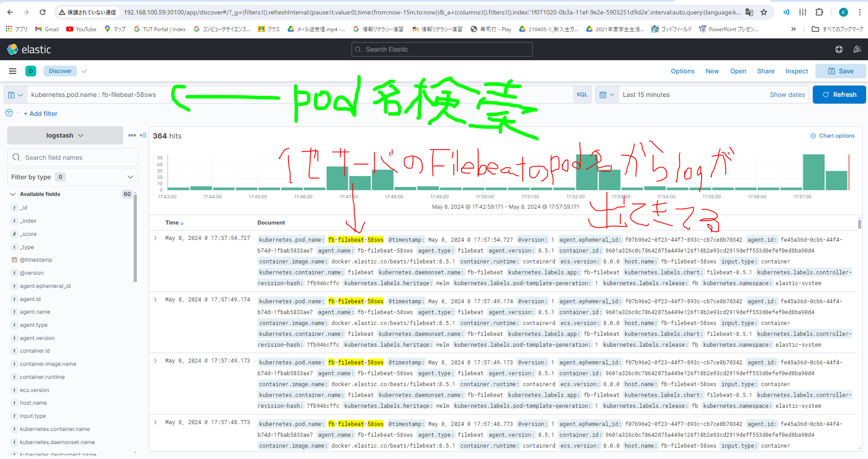Select Inspect from the top menu

(x=796, y=71)
